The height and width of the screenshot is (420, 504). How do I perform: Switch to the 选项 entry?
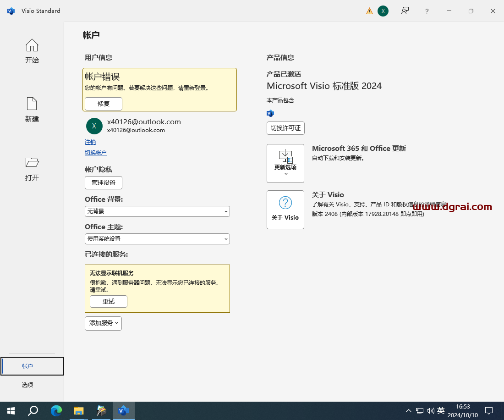[x=27, y=385]
